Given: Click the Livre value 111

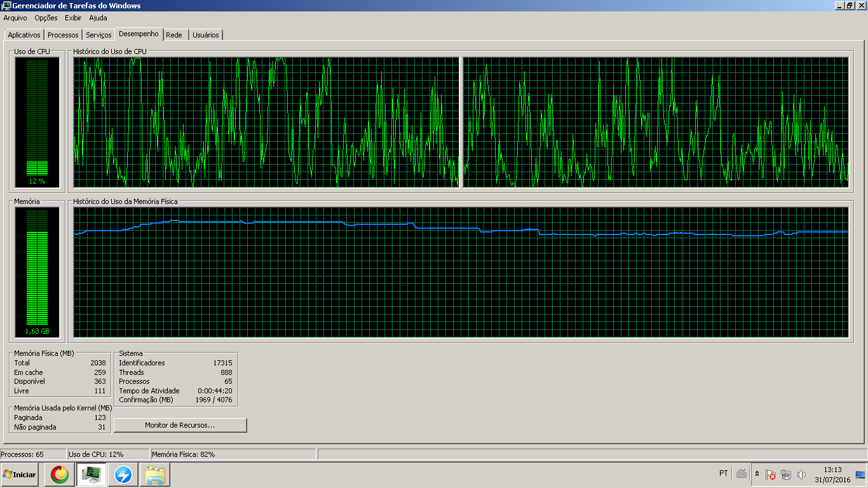Looking at the screenshot, I should (100, 391).
